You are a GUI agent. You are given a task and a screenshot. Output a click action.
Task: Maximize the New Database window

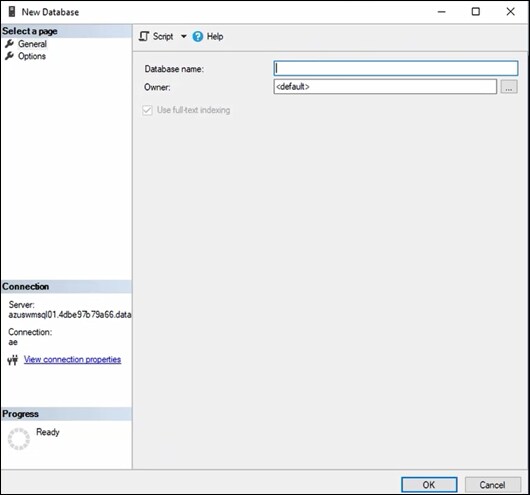click(x=476, y=12)
